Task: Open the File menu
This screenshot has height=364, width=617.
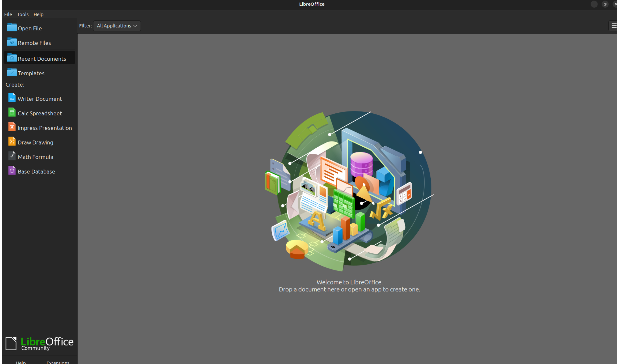Action: pos(8,14)
